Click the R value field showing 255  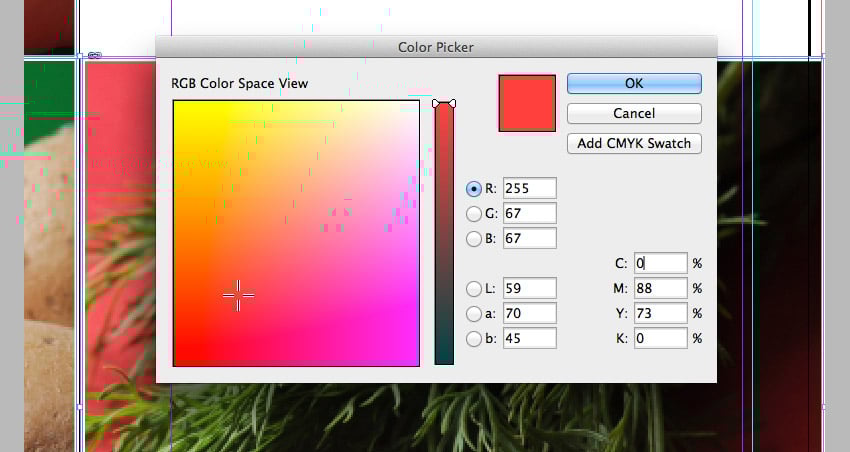(530, 188)
